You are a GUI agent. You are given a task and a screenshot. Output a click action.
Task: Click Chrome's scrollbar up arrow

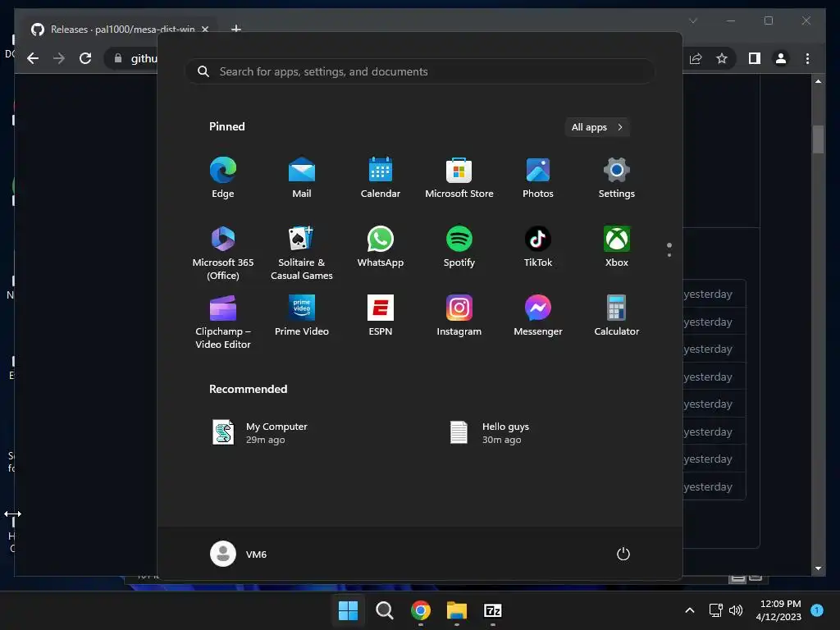click(818, 81)
